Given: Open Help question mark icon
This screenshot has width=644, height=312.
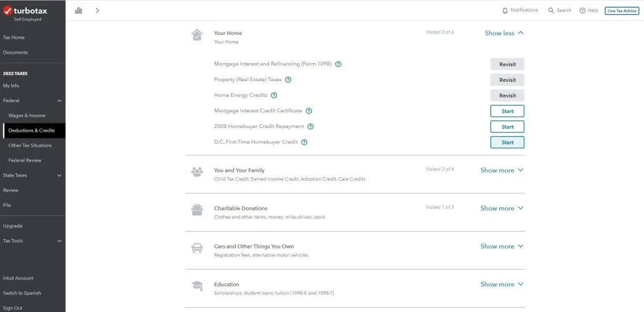Looking at the screenshot, I should point(582,11).
